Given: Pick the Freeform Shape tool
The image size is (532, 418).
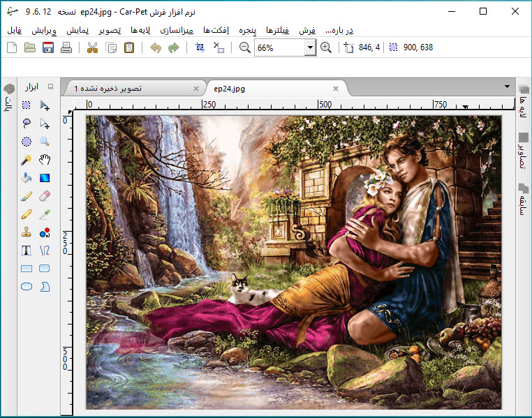Looking at the screenshot, I should (45, 287).
